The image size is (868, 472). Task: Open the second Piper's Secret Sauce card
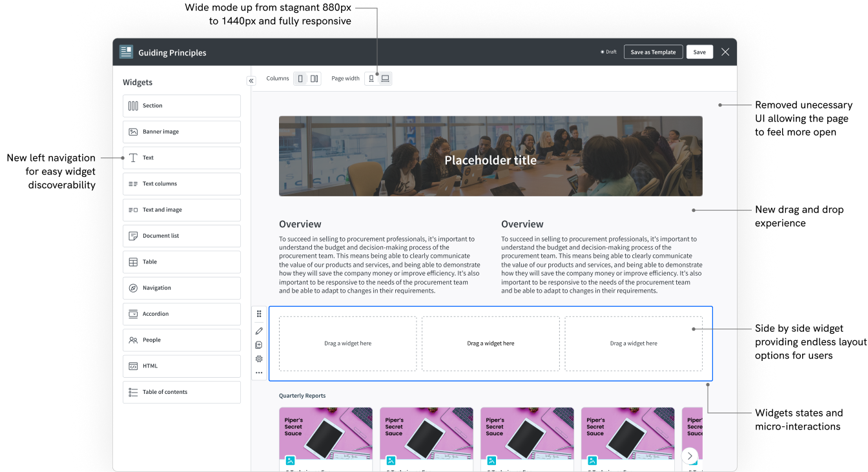[426, 439]
